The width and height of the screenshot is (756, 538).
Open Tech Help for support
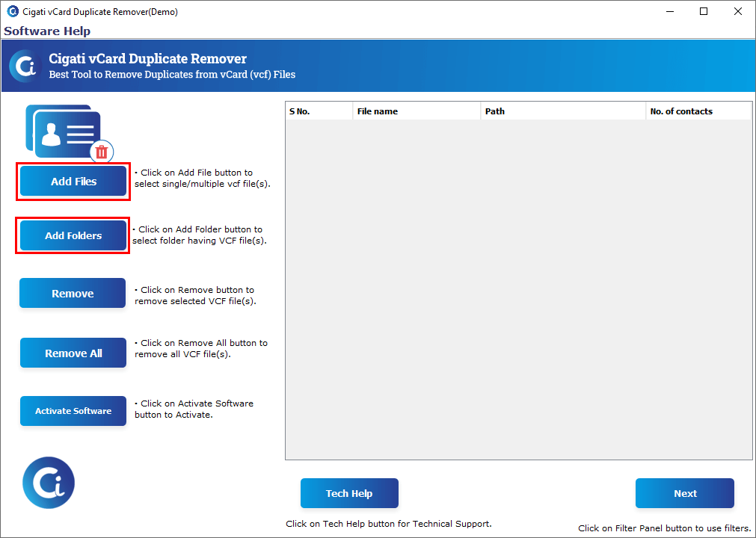click(349, 493)
